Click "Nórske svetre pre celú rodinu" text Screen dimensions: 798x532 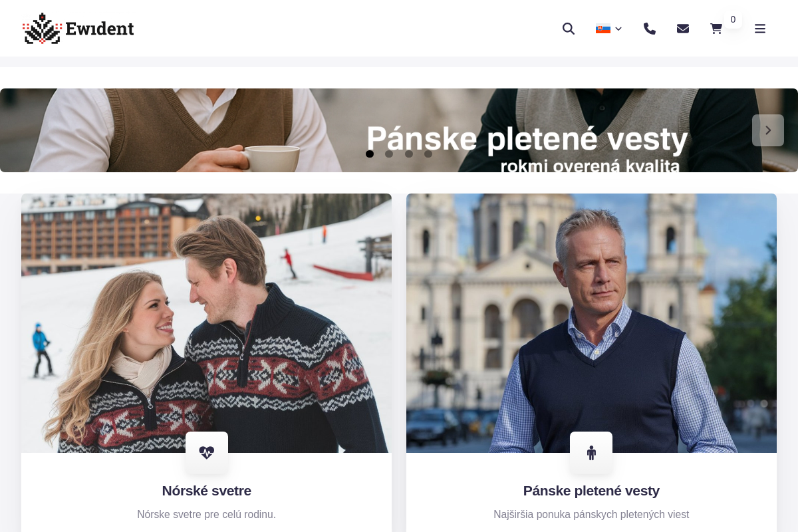coord(207,515)
